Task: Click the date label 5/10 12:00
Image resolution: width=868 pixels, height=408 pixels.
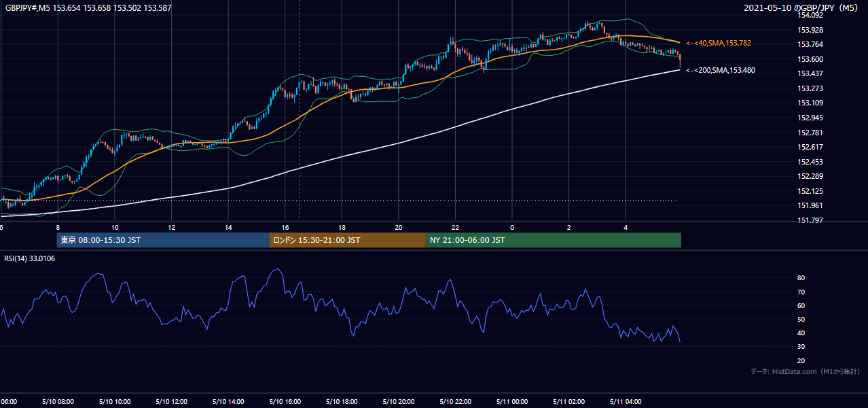Action: tap(171, 402)
